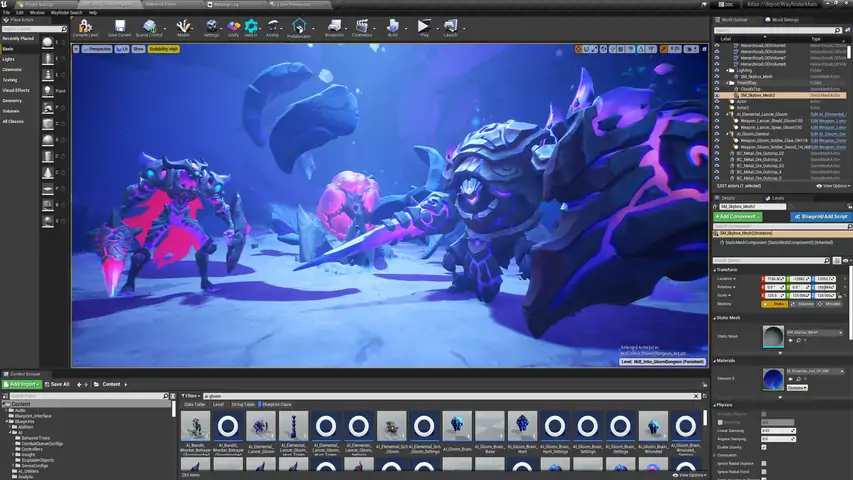Click the Build toolbar icon
This screenshot has width=853, height=480.
coord(393,27)
